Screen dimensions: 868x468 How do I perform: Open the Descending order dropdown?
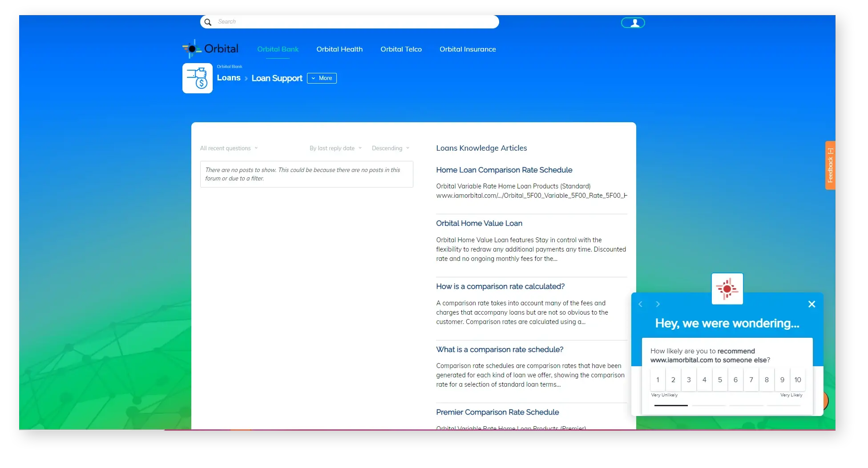point(390,148)
